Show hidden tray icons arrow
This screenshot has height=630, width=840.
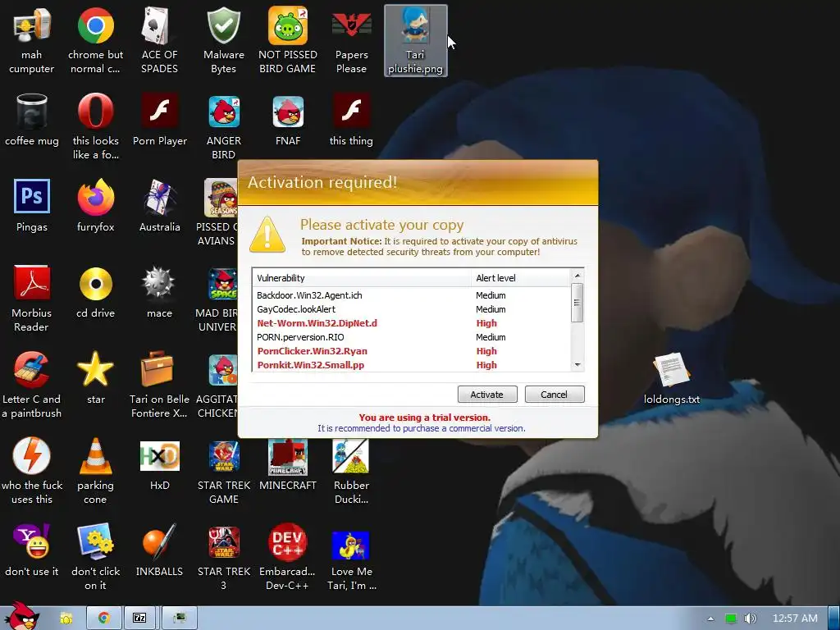point(711,619)
